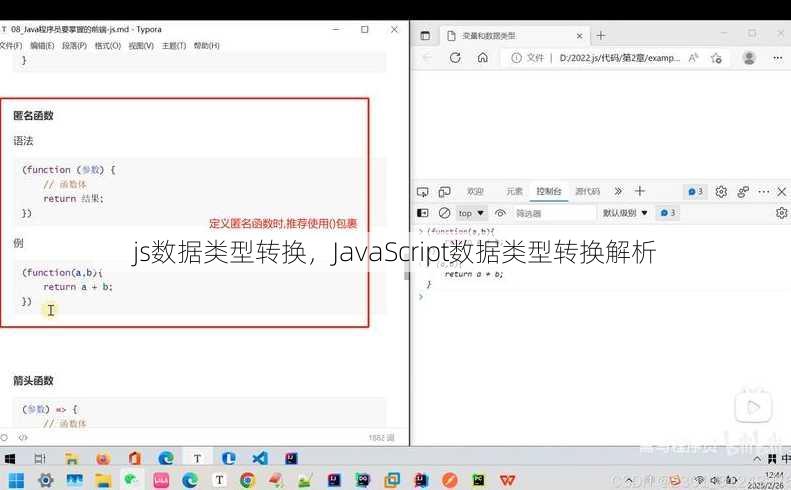Toggle the console sidebar
Image resolution: width=791 pixels, height=490 pixels.
[423, 213]
